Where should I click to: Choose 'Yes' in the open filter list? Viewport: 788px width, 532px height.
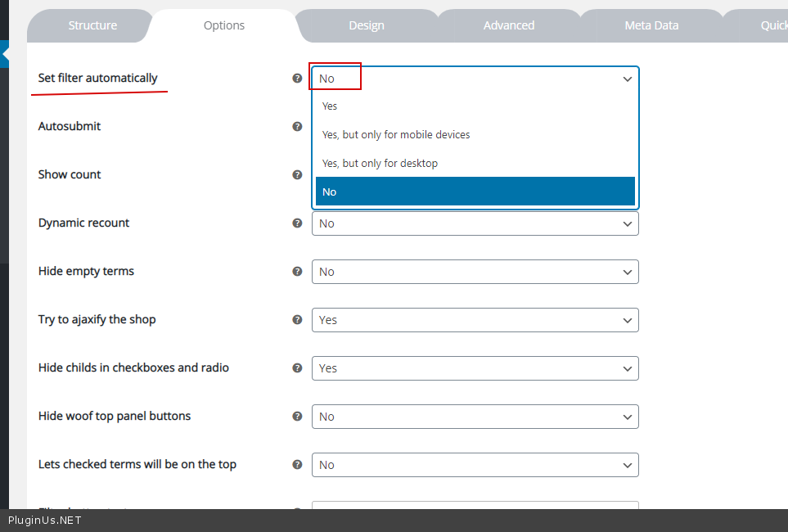pyautogui.click(x=330, y=106)
